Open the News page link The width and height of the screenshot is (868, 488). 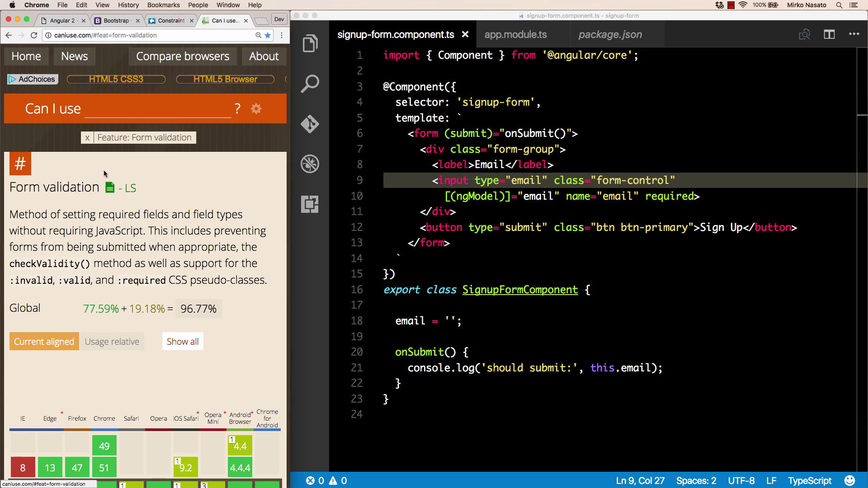(x=75, y=56)
